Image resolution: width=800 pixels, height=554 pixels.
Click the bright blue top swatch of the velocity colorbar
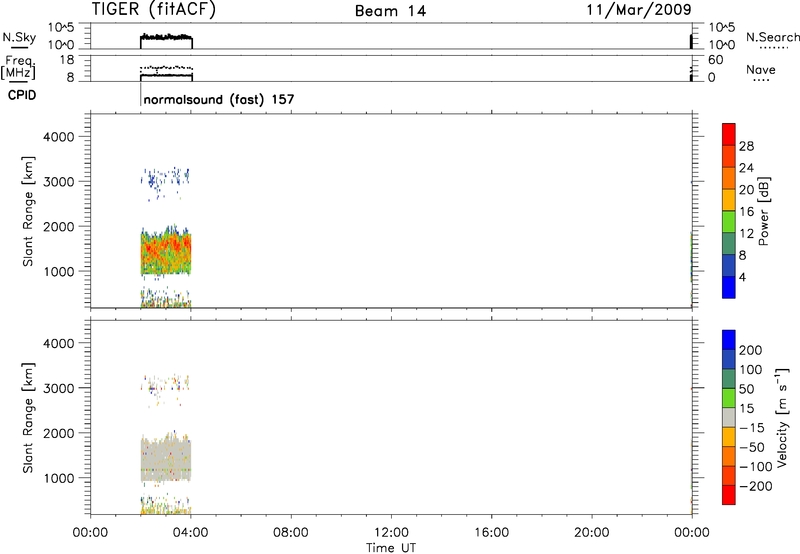point(729,340)
